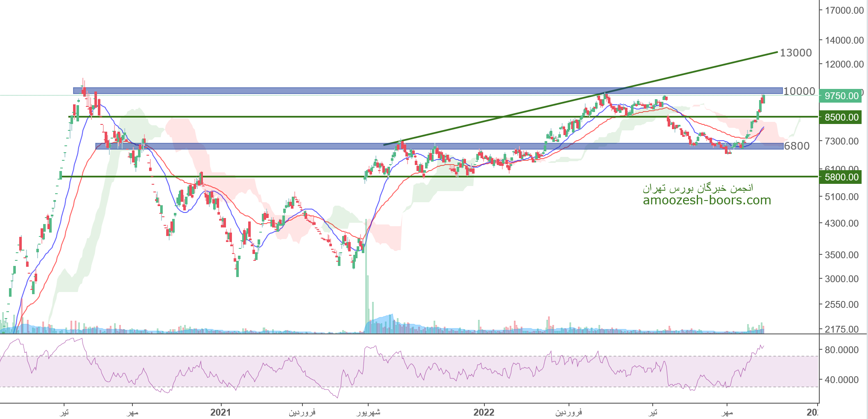
Task: Click the فروردین label right after 2022
Action: [569, 412]
